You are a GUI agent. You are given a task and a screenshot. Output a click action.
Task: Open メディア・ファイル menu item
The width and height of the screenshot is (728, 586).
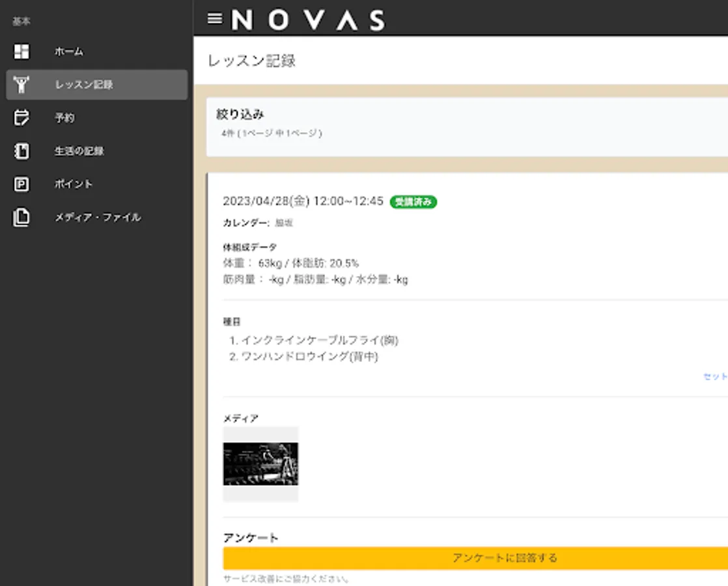tap(96, 217)
